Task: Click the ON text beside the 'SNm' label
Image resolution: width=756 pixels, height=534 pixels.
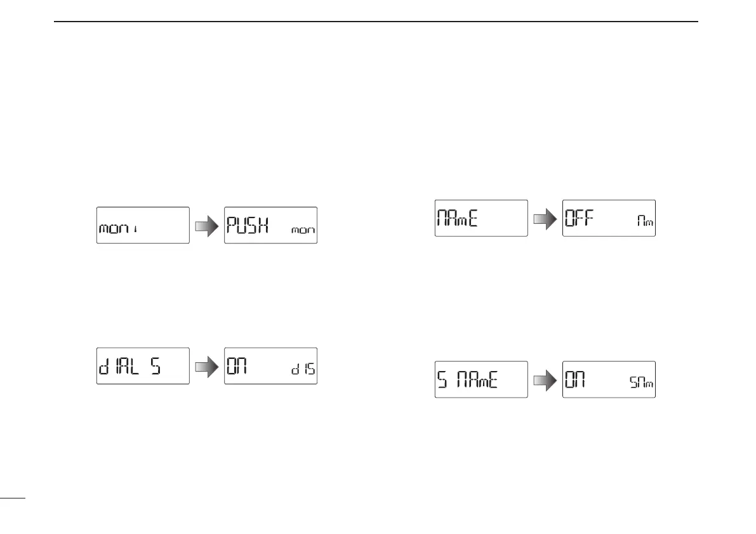Action: tap(575, 379)
